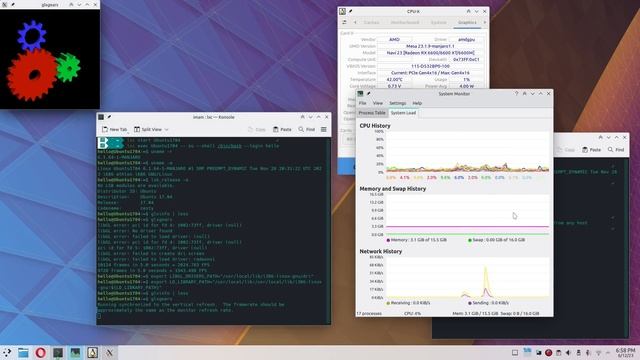Image resolution: width=640 pixels, height=360 pixels.
Task: Launch Opera browser from taskbar
Action: pos(40,353)
